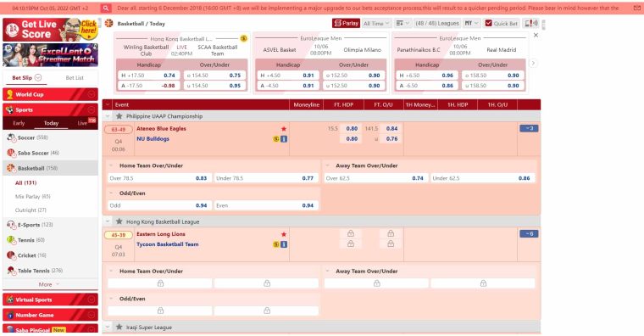Go to next featured matches slide

pos(533,64)
